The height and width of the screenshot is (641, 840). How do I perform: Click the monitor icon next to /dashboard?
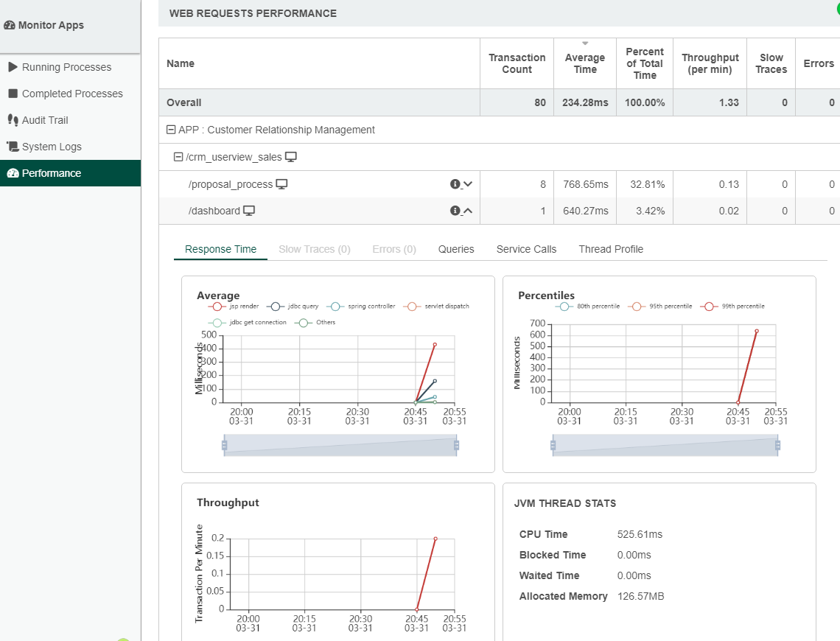click(x=249, y=211)
